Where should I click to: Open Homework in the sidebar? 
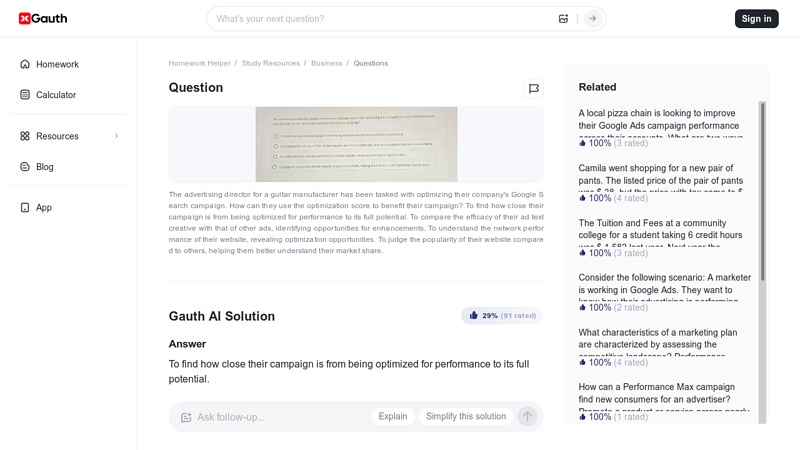pos(68,64)
